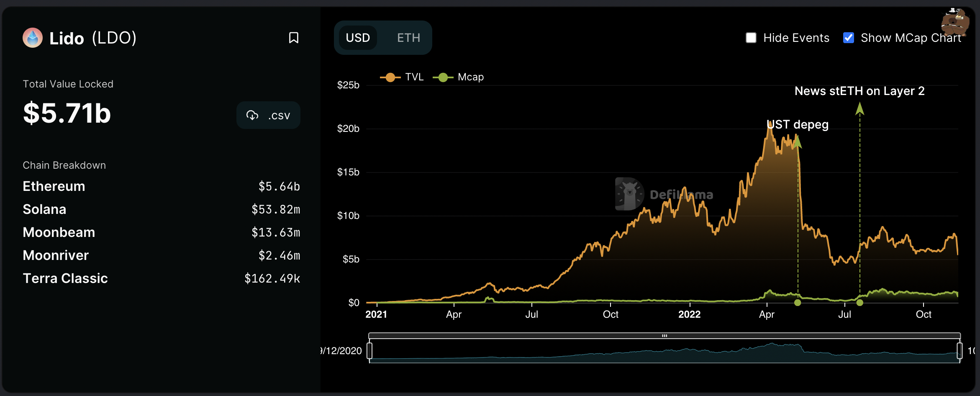Click the stETH on Layer 2 event marker dot
Viewport: 980px width, 396px height.
(860, 303)
